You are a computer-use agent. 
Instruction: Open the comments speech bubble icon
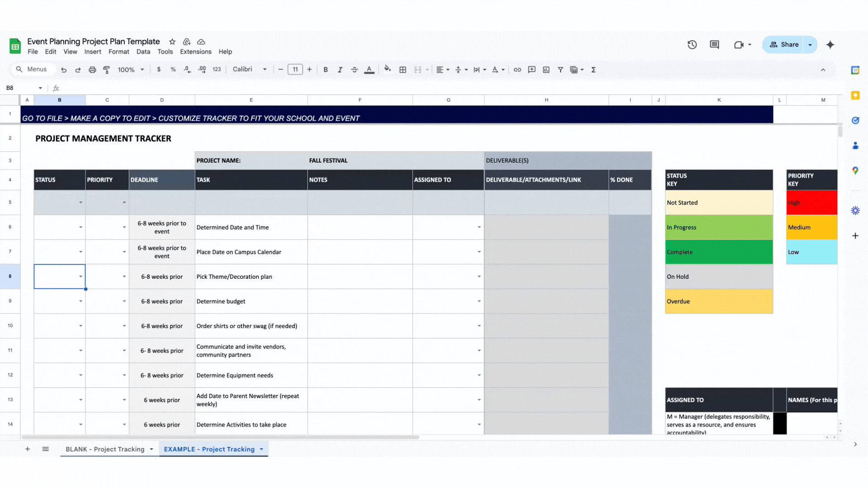coord(714,45)
